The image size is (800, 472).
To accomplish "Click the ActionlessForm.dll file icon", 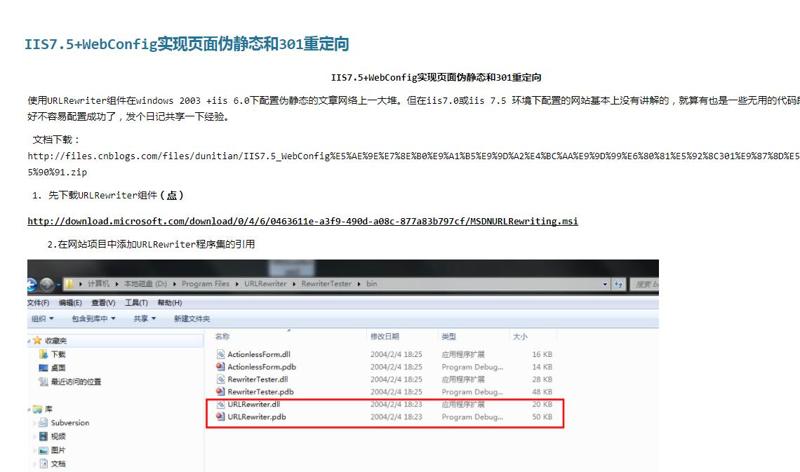I will [220, 354].
